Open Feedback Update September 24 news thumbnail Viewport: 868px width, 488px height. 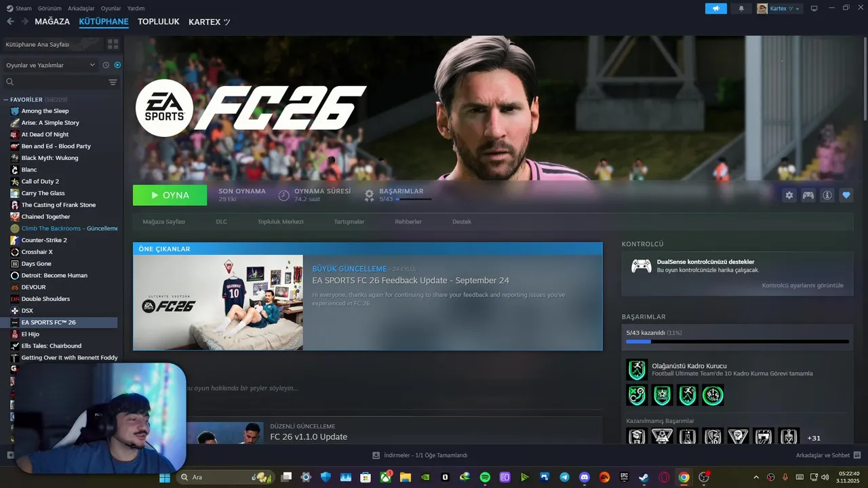click(218, 302)
